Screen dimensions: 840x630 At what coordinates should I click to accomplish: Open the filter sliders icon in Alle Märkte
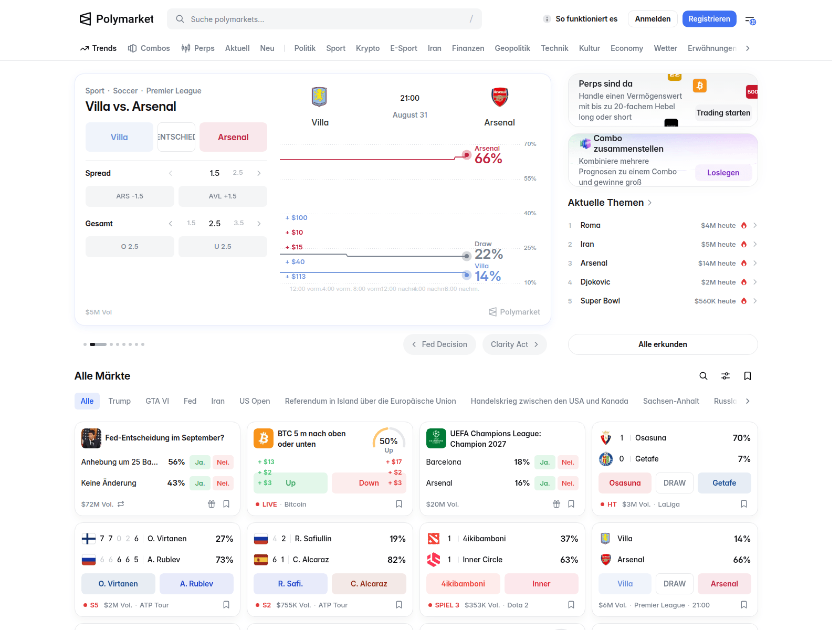click(726, 376)
